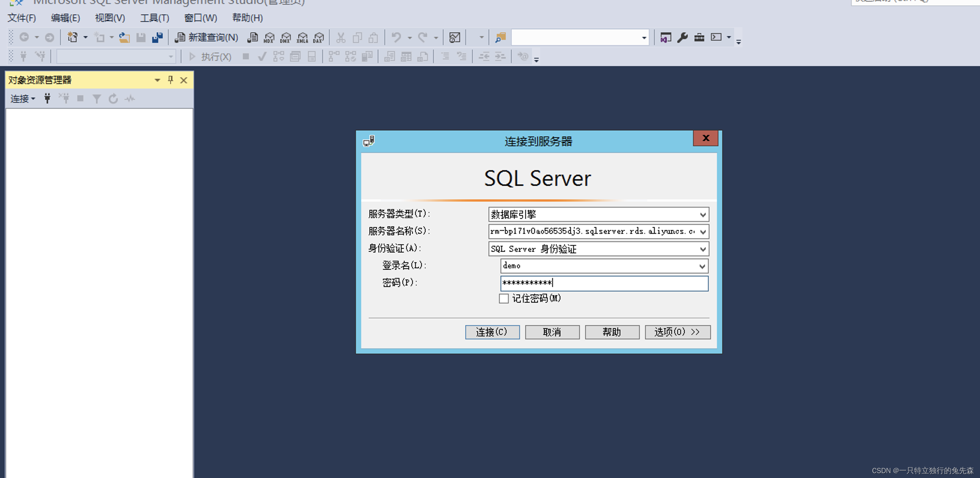This screenshot has height=478, width=980.
Task: Click the parse checkmark icon
Action: pyautogui.click(x=262, y=57)
